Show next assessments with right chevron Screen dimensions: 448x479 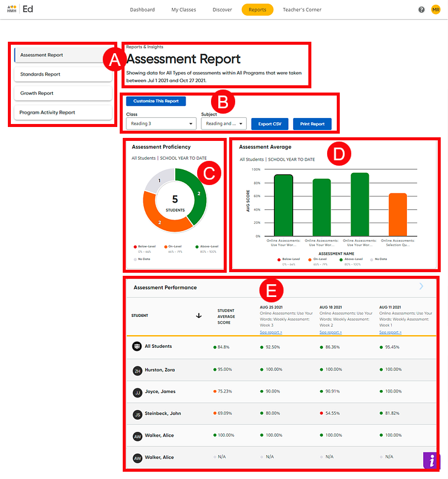pos(421,286)
